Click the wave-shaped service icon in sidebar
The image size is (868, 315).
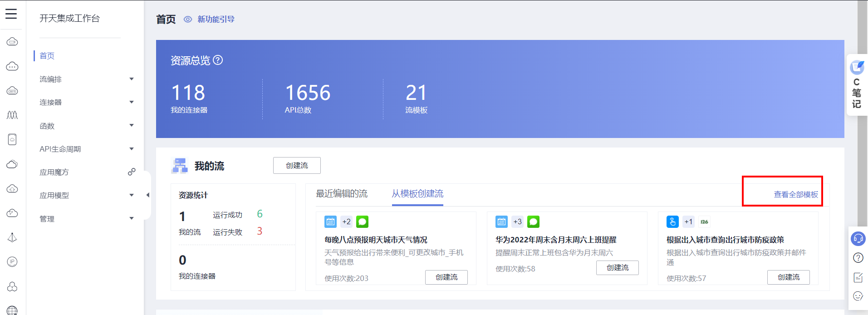click(12, 115)
